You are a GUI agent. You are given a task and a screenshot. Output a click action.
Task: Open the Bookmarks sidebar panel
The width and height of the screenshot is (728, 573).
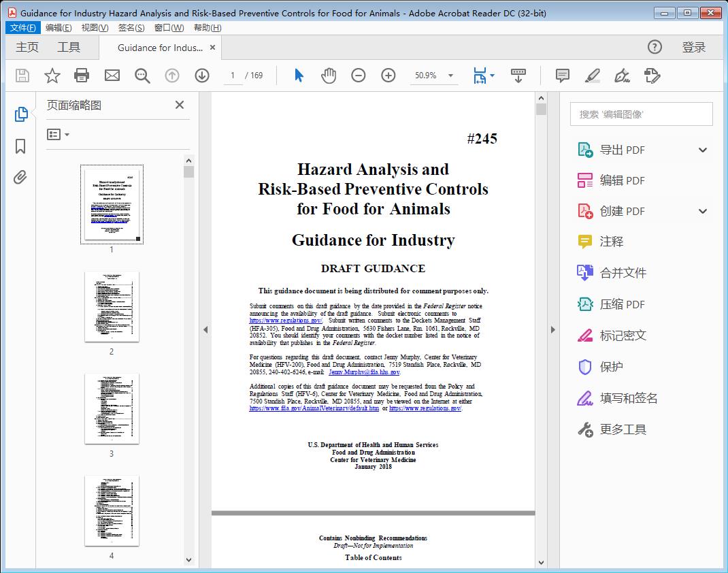tap(20, 147)
